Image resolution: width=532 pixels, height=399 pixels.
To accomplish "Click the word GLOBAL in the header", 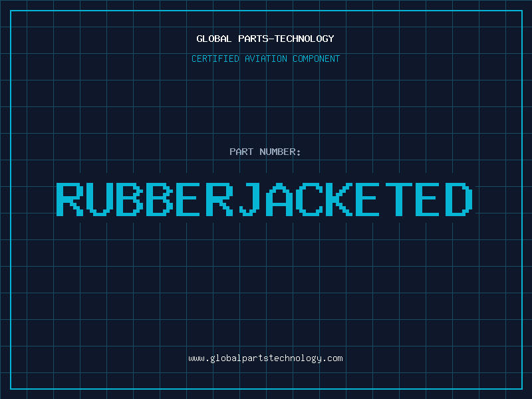I will point(214,39).
